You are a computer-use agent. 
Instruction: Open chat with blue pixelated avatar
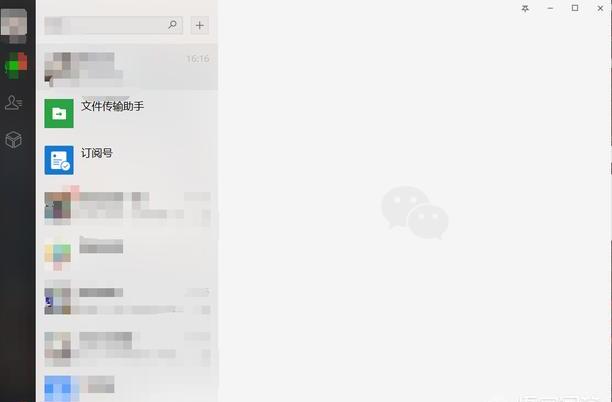tap(127, 388)
